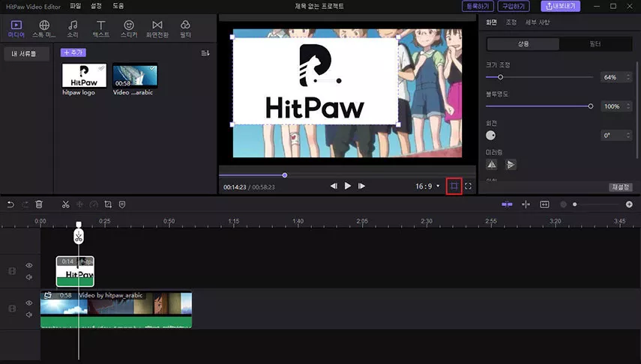Image resolution: width=641 pixels, height=364 pixels.
Task: Click the horizontal mirror flip icon
Action: click(492, 165)
